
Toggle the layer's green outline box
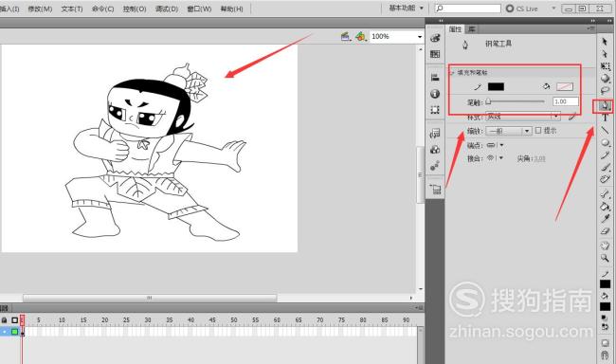(x=14, y=332)
